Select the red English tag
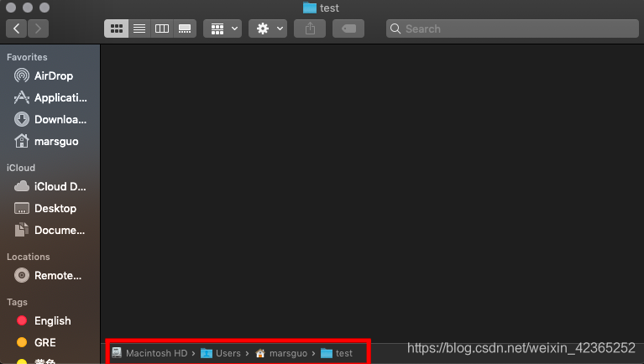644x364 pixels. (22, 320)
